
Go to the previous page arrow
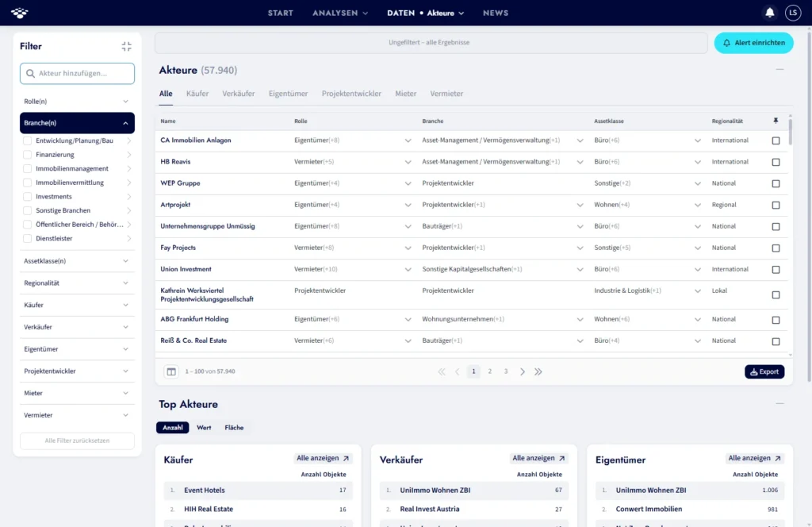[458, 371]
